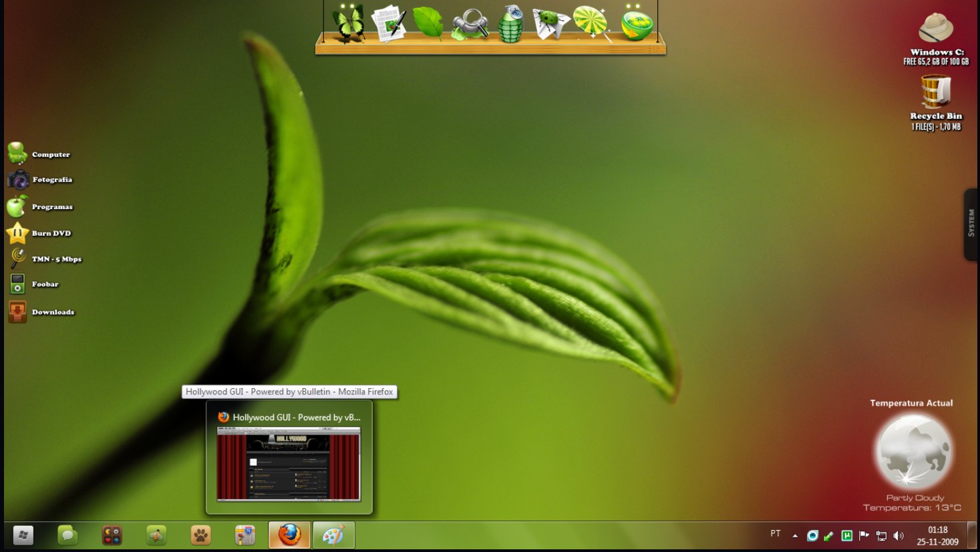Launch the document with pen dock icon

tap(389, 23)
